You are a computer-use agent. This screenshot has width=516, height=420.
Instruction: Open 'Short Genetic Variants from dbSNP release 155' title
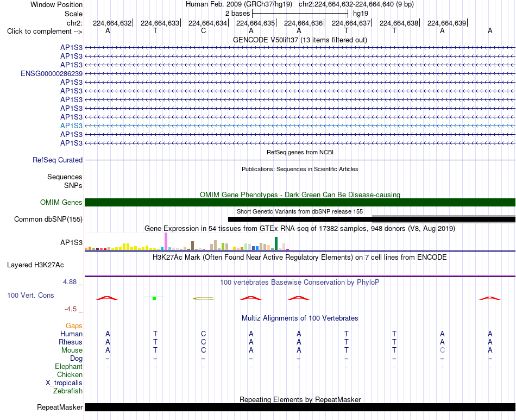tap(300, 212)
